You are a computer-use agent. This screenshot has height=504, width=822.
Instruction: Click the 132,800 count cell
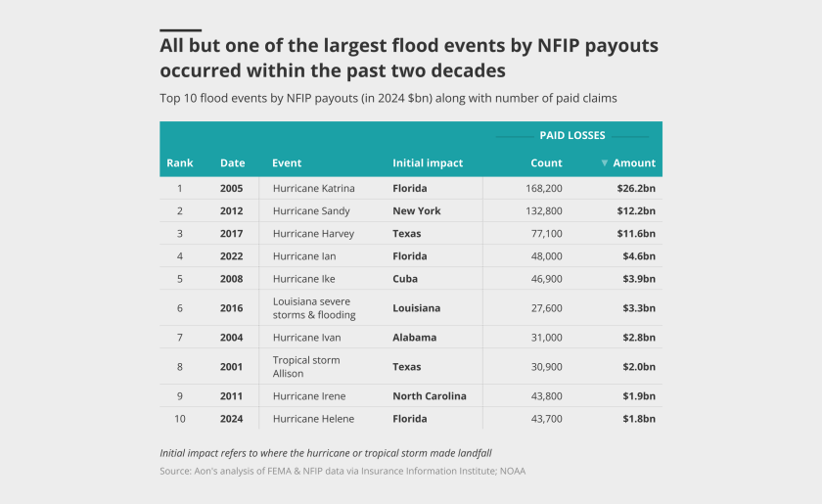[544, 210]
